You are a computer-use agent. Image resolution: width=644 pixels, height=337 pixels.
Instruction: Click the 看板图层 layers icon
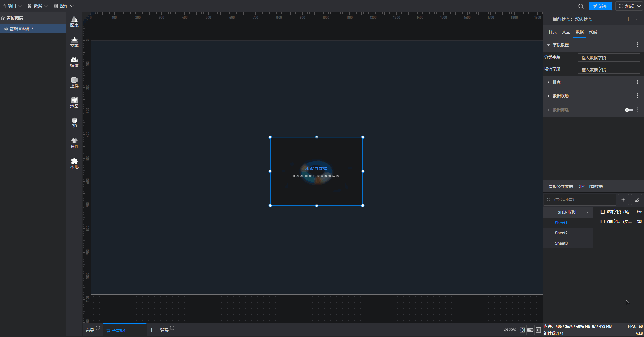pos(3,18)
